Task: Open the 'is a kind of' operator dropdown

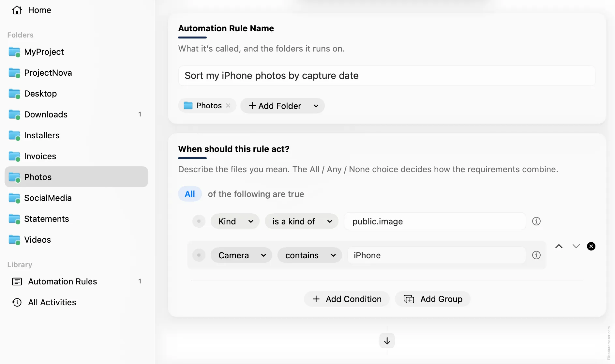Action: coord(302,221)
